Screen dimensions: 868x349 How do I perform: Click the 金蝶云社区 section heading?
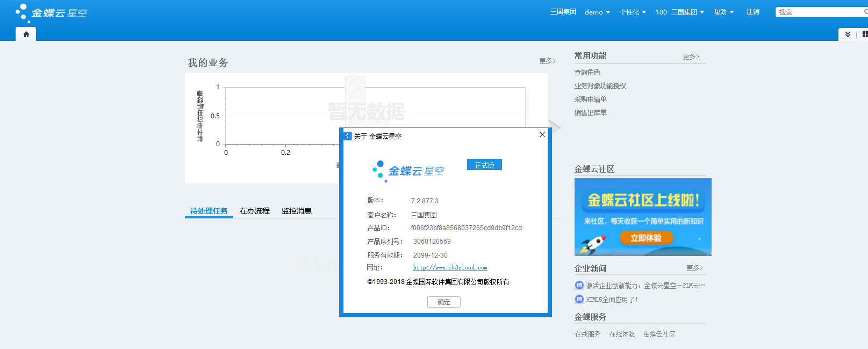point(594,169)
